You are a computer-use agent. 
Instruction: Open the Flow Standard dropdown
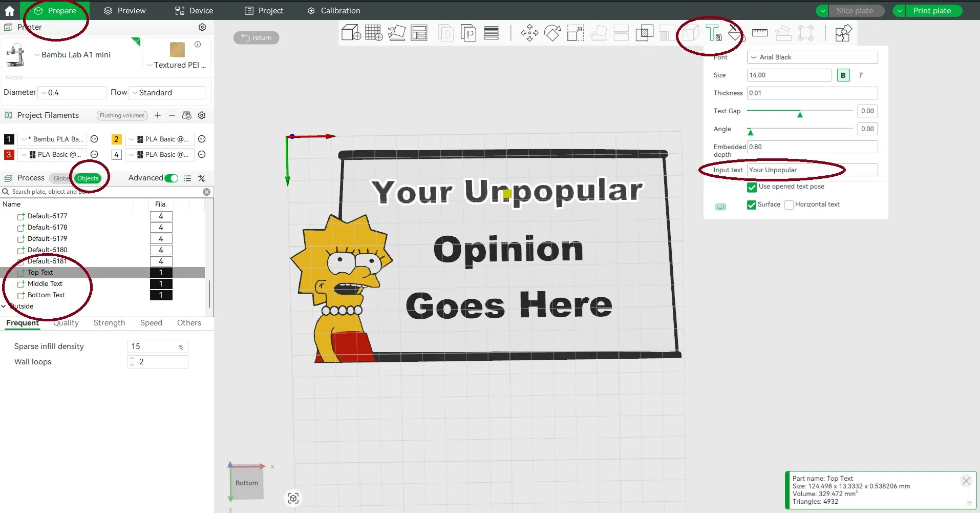pyautogui.click(x=167, y=93)
